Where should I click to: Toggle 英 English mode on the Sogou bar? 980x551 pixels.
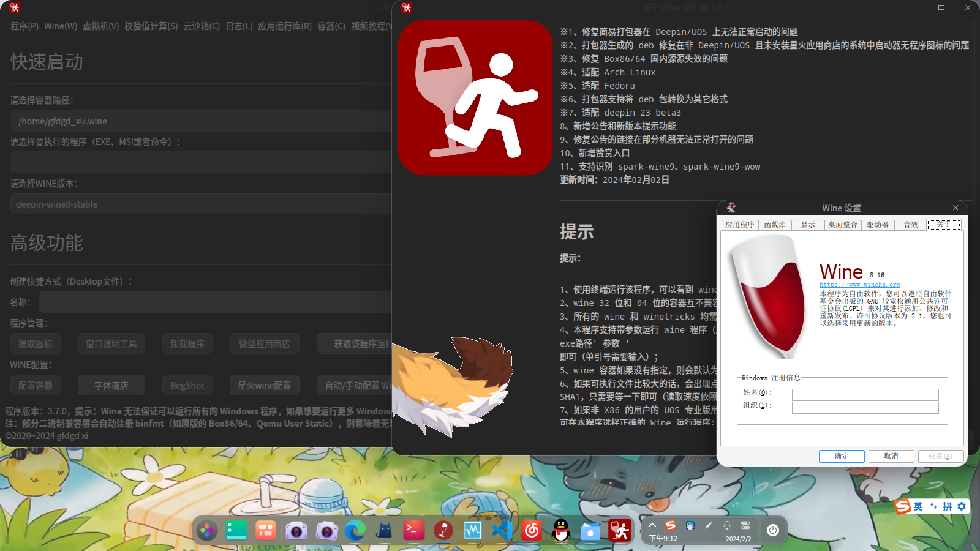coord(918,506)
